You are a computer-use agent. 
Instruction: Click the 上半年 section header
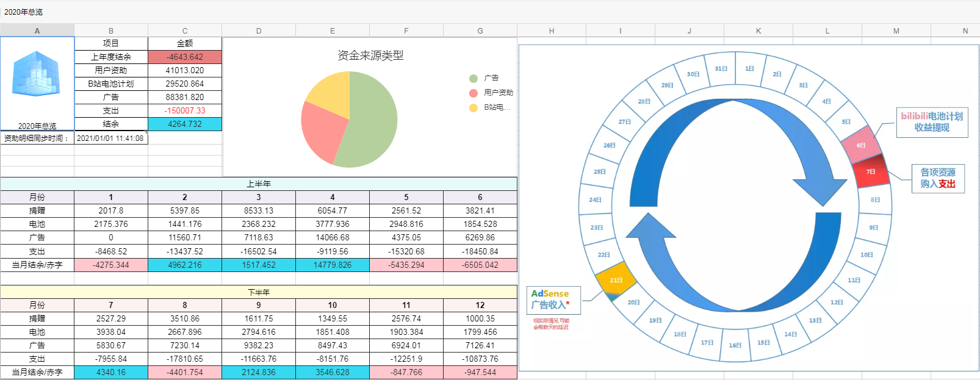[x=259, y=184]
